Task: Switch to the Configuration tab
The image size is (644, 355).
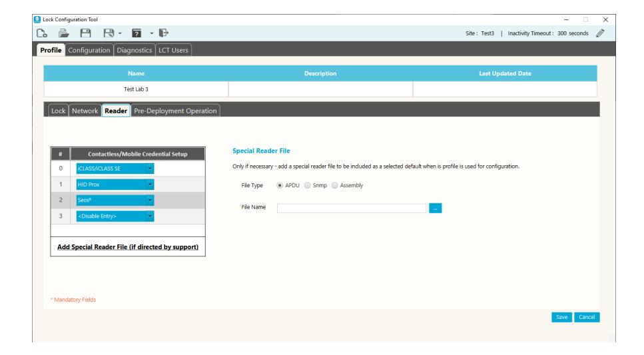Action: (x=89, y=50)
